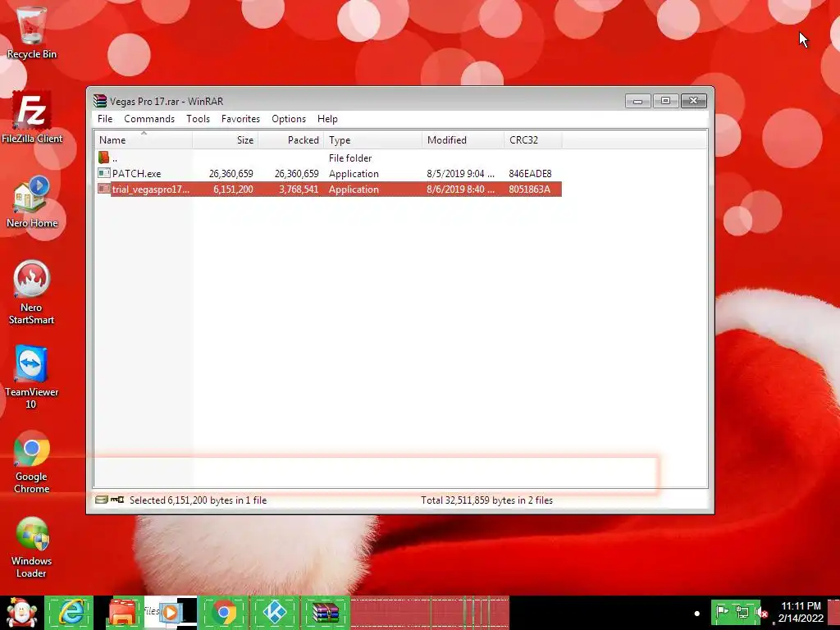Image resolution: width=840 pixels, height=630 pixels.
Task: Click the taskbar clock showing 11:11 PM
Action: pos(801,612)
